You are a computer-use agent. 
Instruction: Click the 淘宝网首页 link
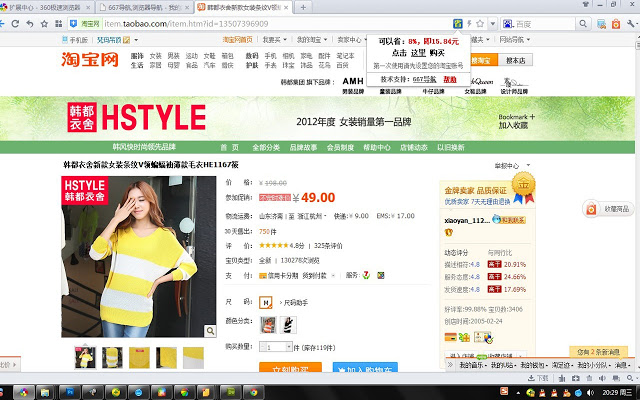238,40
